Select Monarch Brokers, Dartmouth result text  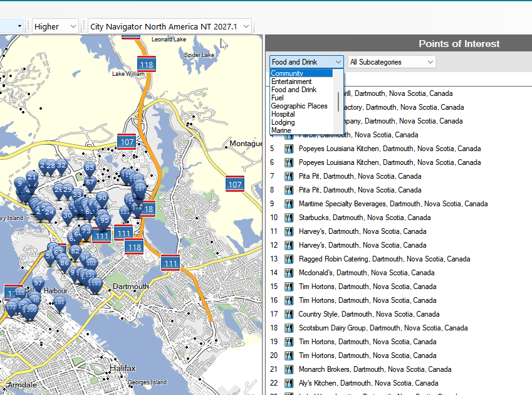click(x=375, y=369)
